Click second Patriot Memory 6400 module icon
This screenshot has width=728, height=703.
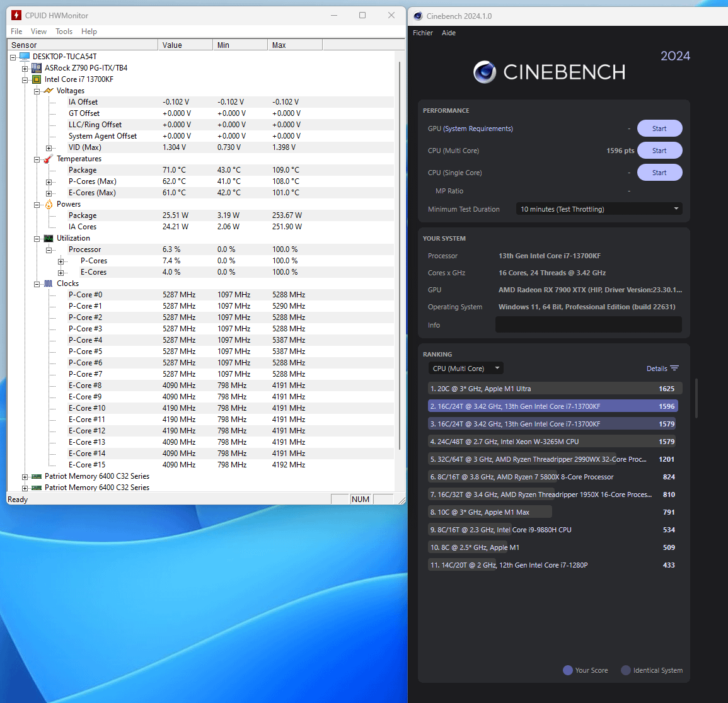pyautogui.click(x=36, y=488)
